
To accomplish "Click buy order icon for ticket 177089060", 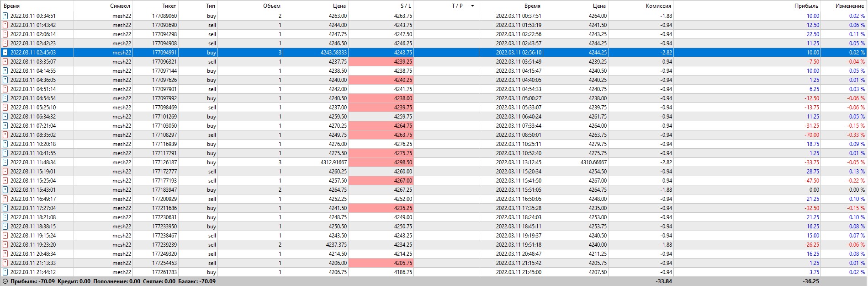I will [5, 16].
